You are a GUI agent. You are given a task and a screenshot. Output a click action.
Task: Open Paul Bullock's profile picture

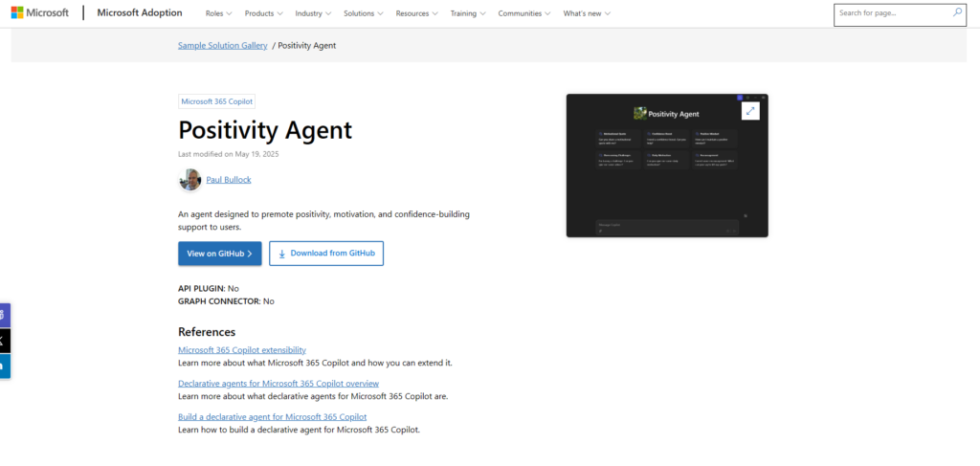click(189, 180)
